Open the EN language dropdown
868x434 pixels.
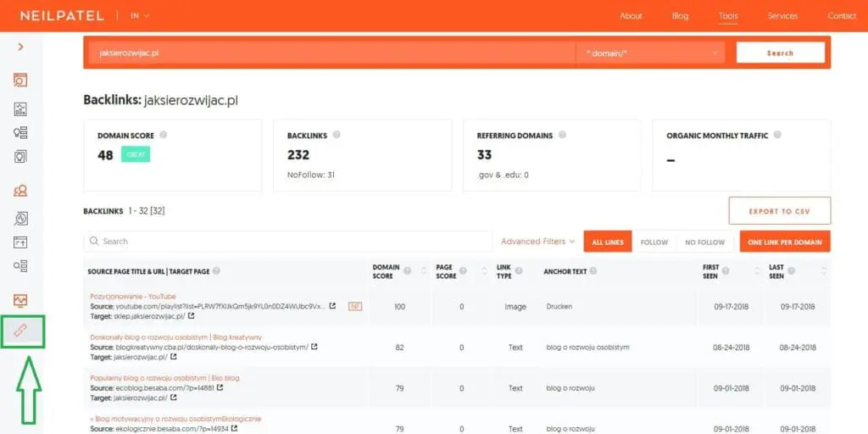pos(140,16)
